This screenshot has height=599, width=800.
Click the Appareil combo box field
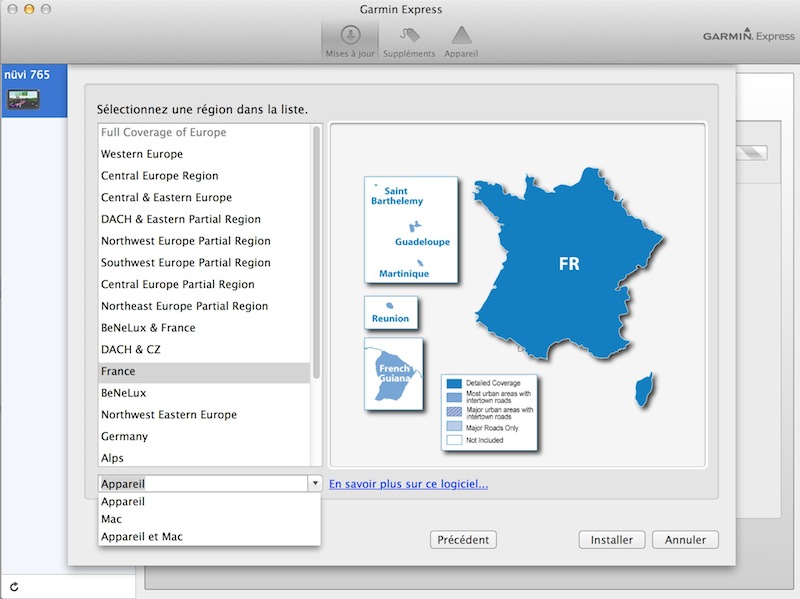point(203,483)
